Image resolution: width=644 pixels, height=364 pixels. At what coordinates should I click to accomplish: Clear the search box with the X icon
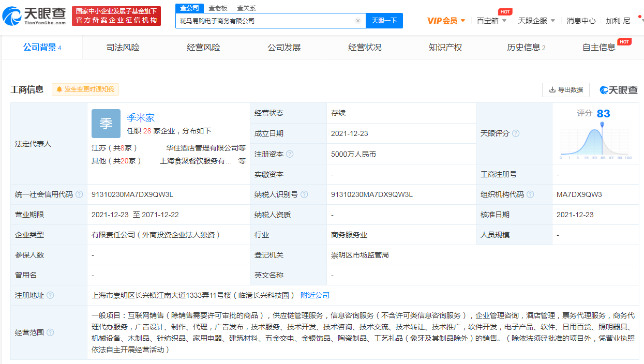coord(357,21)
